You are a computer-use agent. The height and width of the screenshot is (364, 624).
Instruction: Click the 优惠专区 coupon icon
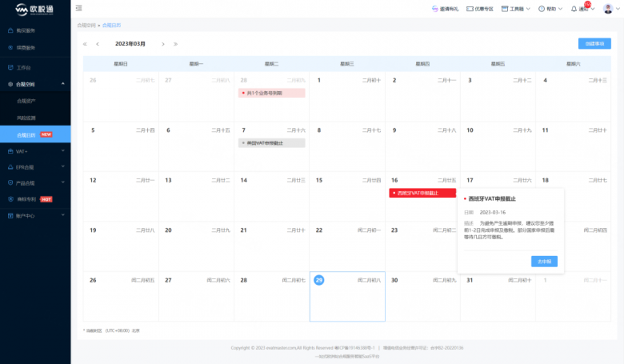tap(470, 9)
